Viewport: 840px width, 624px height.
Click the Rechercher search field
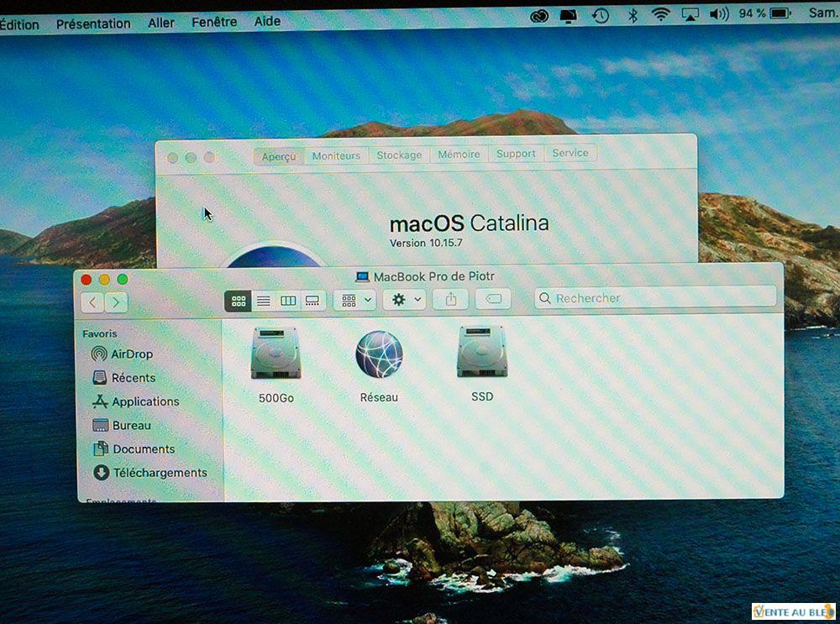click(655, 297)
